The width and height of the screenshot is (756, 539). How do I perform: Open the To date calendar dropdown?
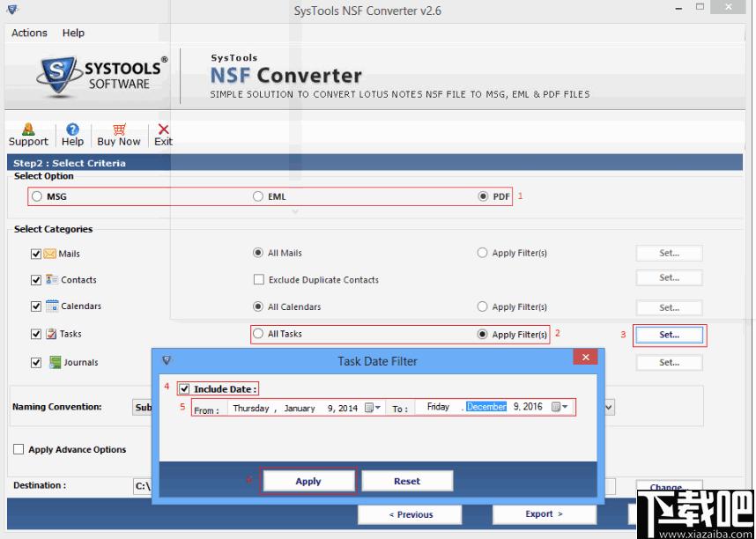click(560, 407)
